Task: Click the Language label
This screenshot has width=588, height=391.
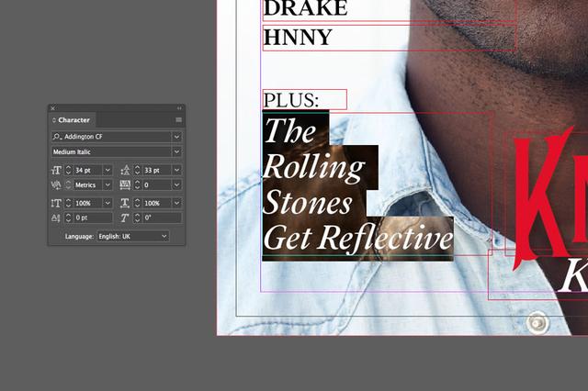Action: (x=79, y=236)
